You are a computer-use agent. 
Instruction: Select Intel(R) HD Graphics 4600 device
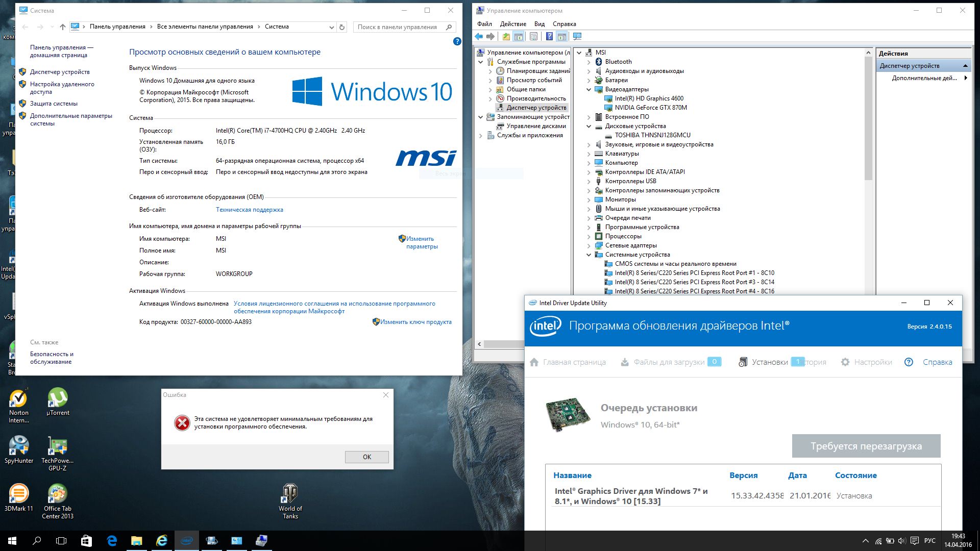[x=649, y=98]
